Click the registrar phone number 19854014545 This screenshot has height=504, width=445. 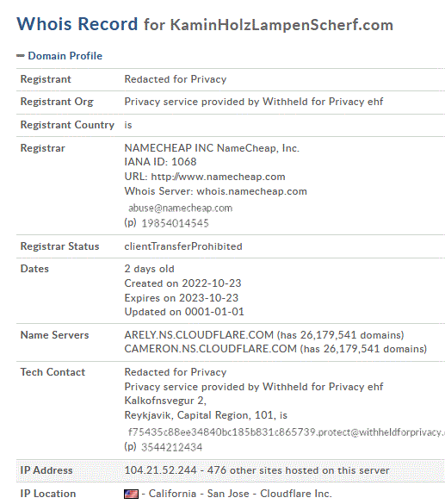click(x=175, y=223)
